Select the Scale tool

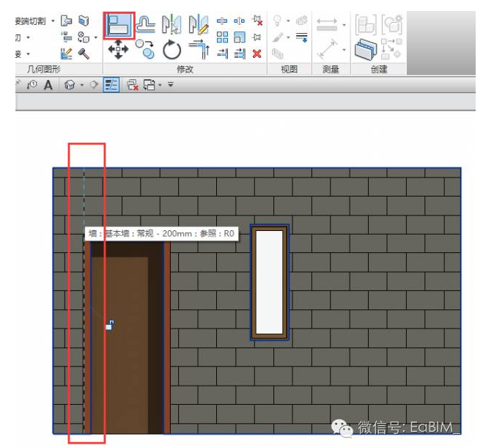coord(240,37)
